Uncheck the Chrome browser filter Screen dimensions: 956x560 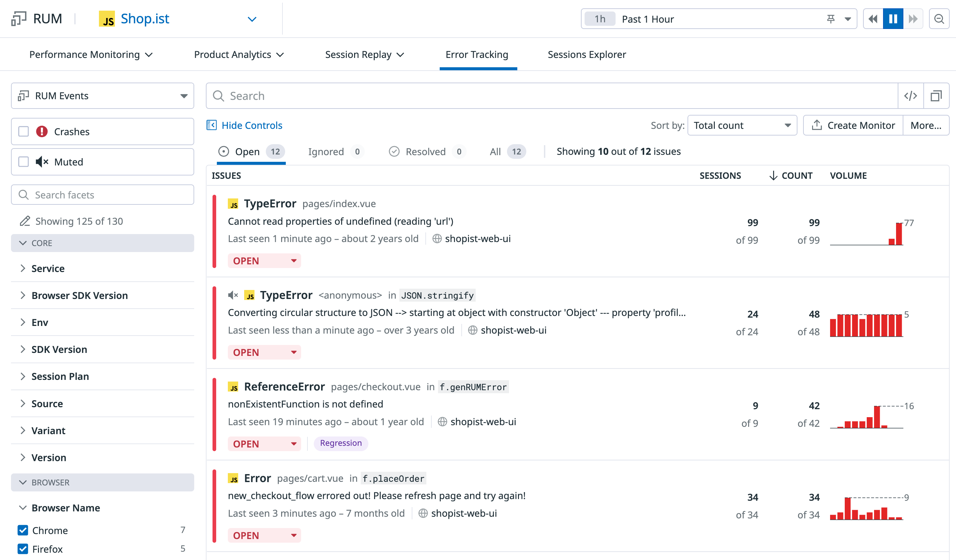click(x=23, y=530)
